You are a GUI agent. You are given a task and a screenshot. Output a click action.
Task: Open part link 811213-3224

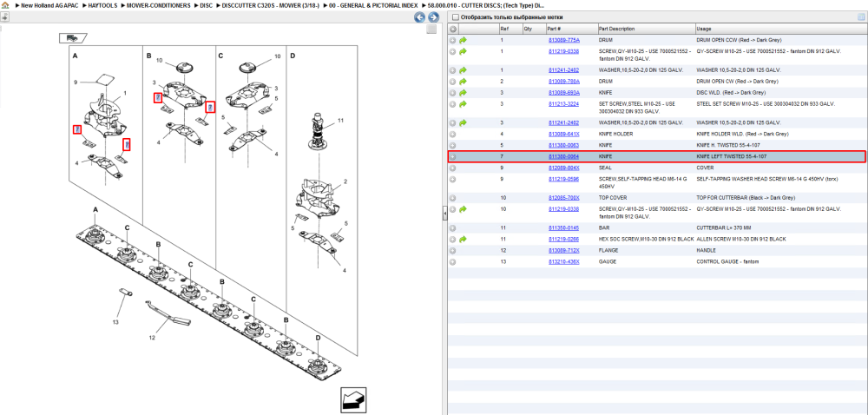click(x=563, y=104)
